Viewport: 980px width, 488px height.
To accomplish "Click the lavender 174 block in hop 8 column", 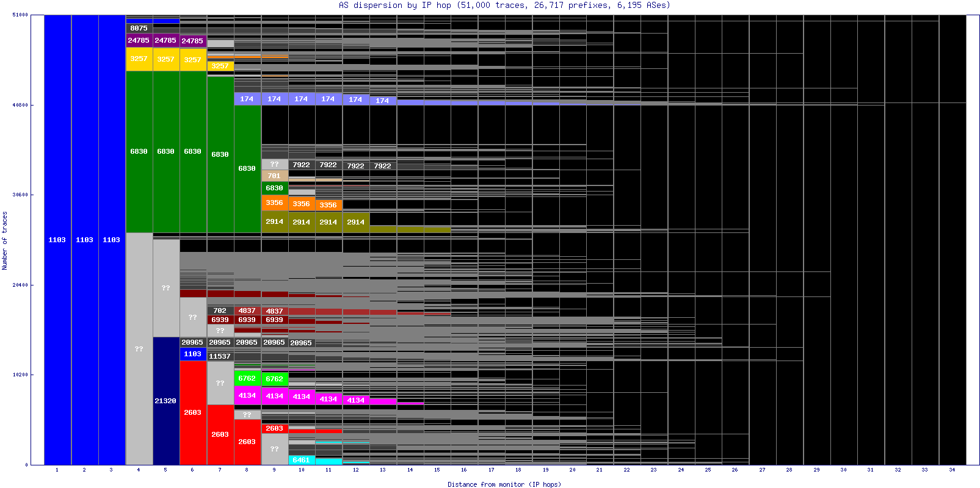I will tap(247, 99).
